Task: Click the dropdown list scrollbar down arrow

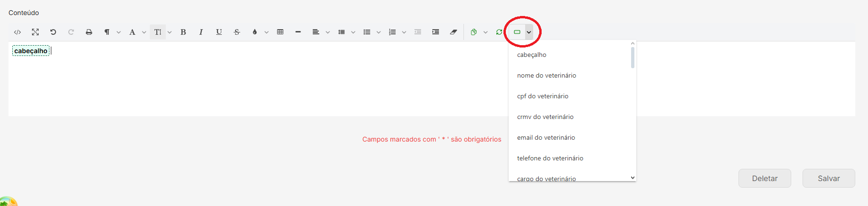Action: pyautogui.click(x=633, y=177)
